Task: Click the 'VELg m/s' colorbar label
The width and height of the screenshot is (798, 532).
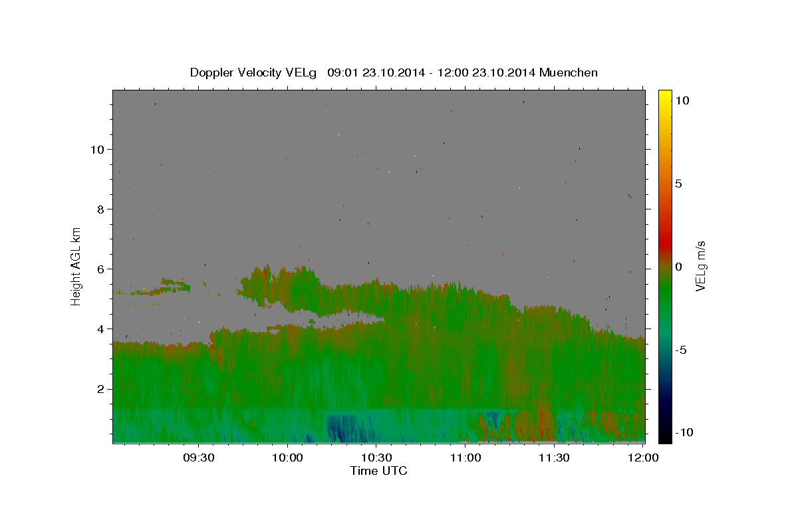Action: pyautogui.click(x=700, y=267)
